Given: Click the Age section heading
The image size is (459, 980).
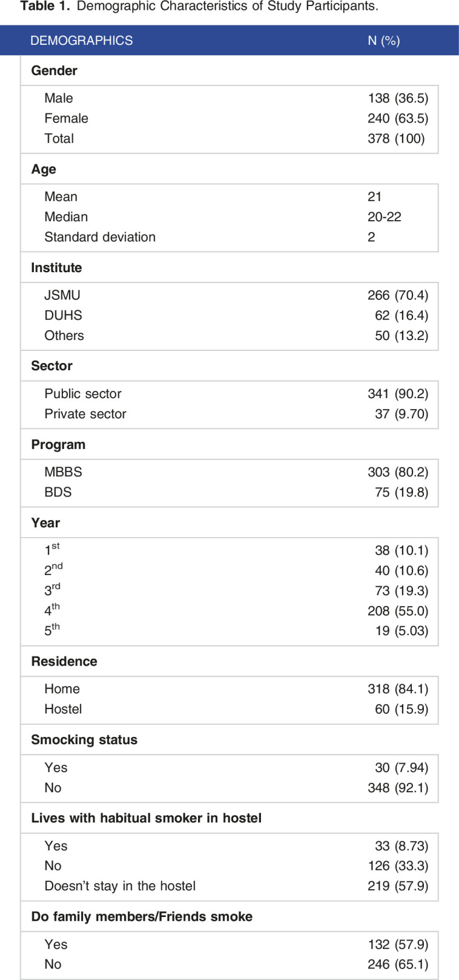Looking at the screenshot, I should tap(44, 169).
